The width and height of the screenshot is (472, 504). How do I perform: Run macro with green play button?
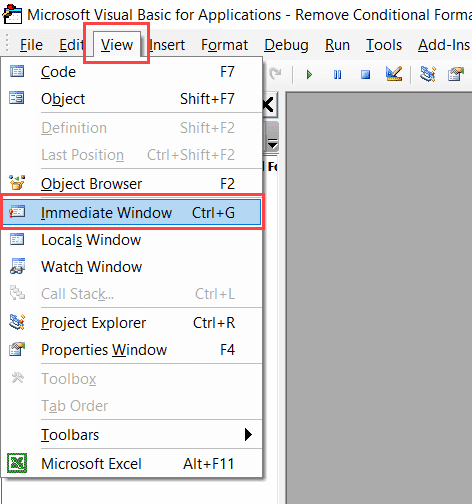(x=309, y=74)
